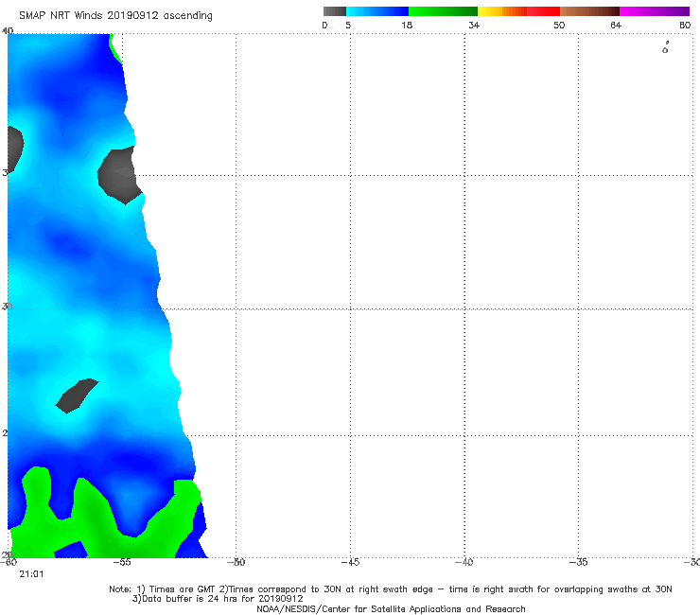The width and height of the screenshot is (700, 615).
Task: Click the '18' color scale label
Action: click(x=407, y=26)
